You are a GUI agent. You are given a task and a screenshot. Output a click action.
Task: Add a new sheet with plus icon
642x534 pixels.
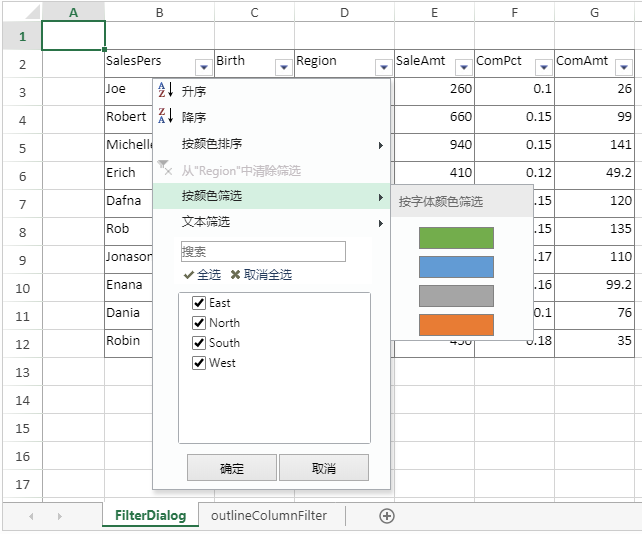pos(387,516)
